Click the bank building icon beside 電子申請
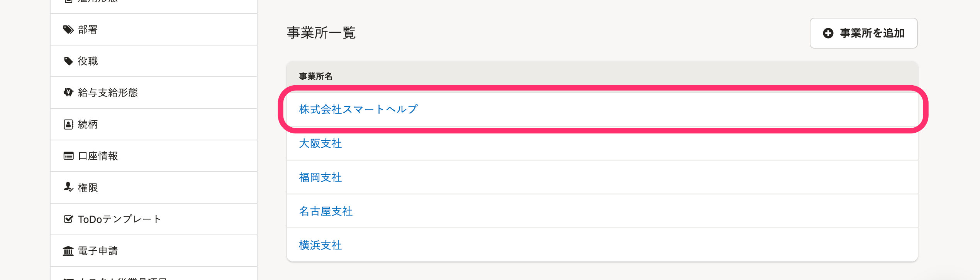The width and height of the screenshot is (980, 280). (68, 251)
